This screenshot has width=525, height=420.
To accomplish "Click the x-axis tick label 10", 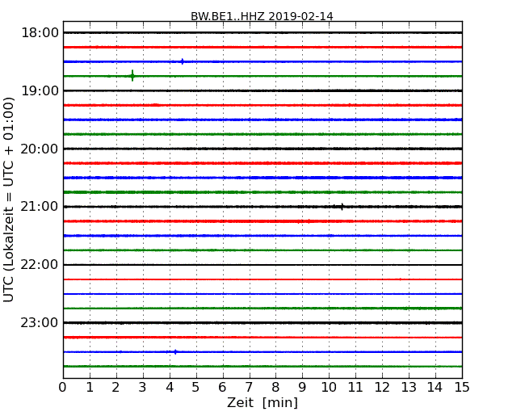I will click(x=329, y=387).
